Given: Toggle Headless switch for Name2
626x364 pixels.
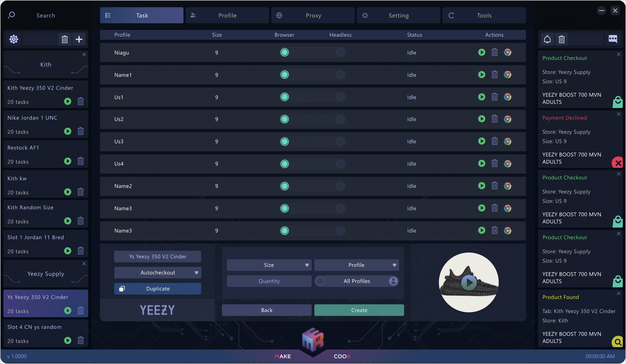Looking at the screenshot, I should pos(340,186).
